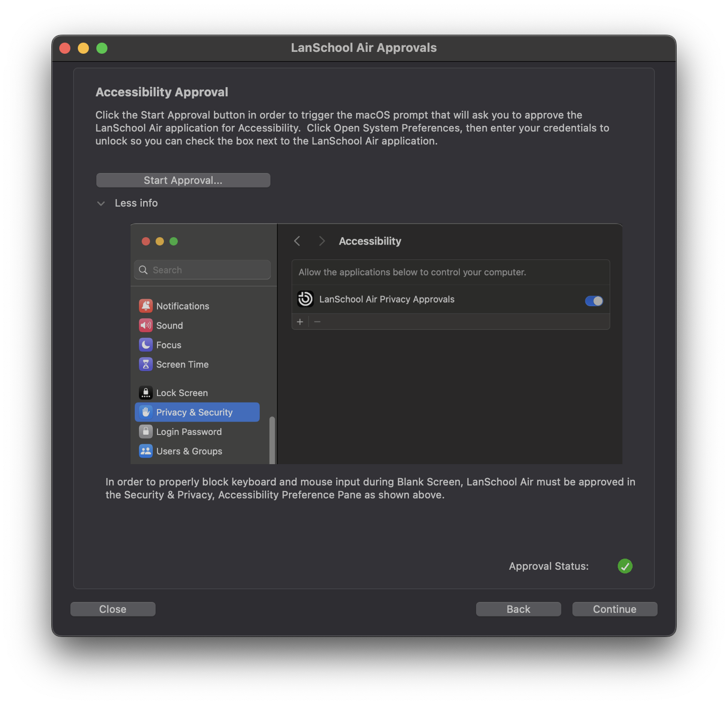Click the Notifications bell icon
This screenshot has height=705, width=728.
coord(146,306)
